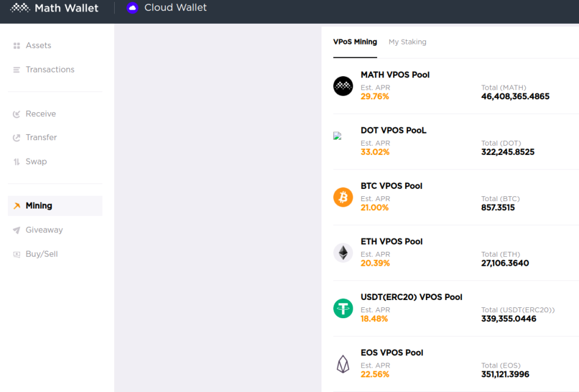Click the Cloud Wallet purple cloud icon
The image size is (579, 392).
tap(132, 8)
